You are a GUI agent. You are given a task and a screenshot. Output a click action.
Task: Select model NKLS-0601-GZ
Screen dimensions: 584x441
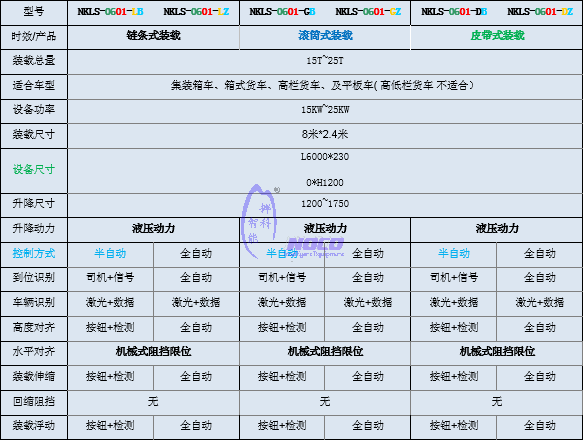pos(368,12)
